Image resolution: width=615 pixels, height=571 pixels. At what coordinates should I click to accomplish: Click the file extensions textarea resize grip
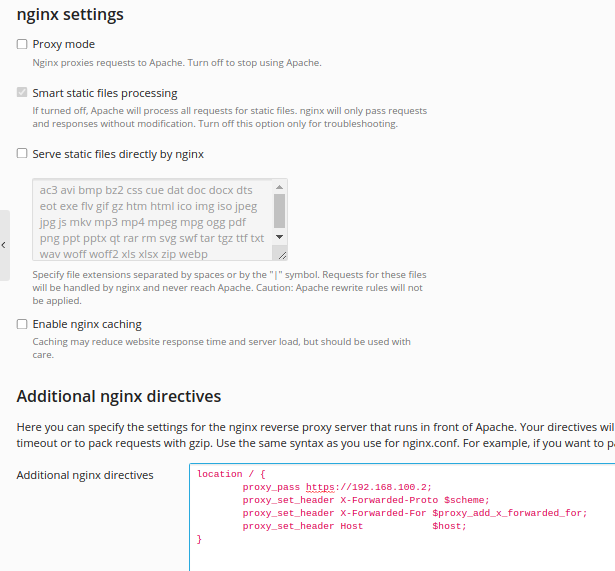pos(282,255)
